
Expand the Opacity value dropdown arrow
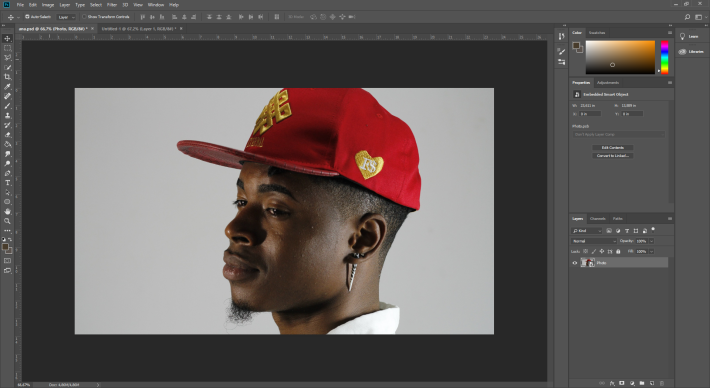tap(652, 241)
